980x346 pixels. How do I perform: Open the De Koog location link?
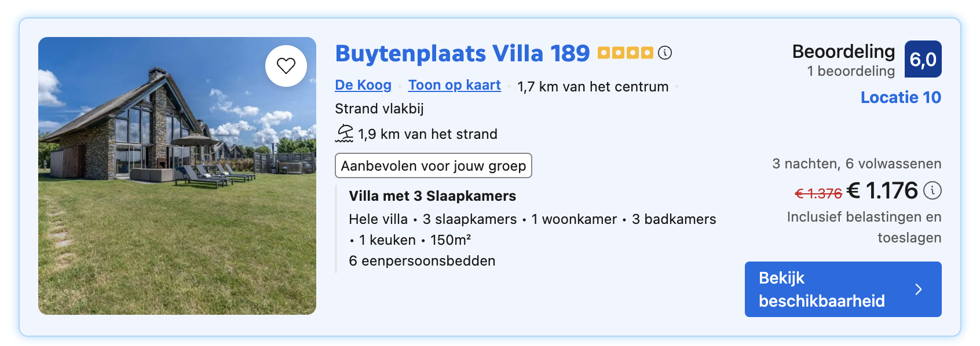(363, 85)
